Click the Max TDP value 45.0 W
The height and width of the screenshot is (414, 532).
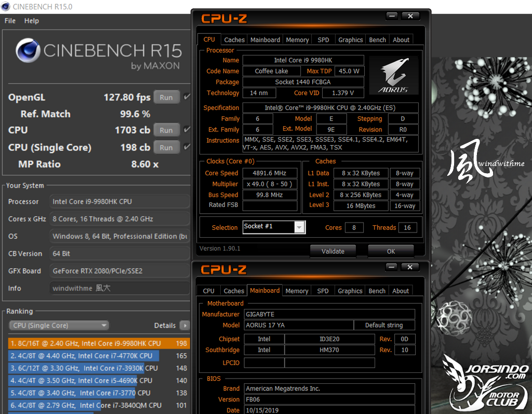point(349,71)
